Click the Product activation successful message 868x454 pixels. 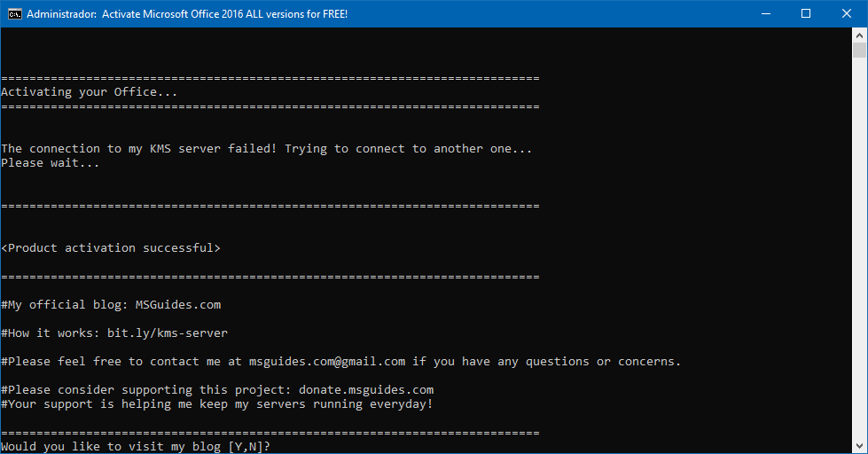pyautogui.click(x=111, y=248)
